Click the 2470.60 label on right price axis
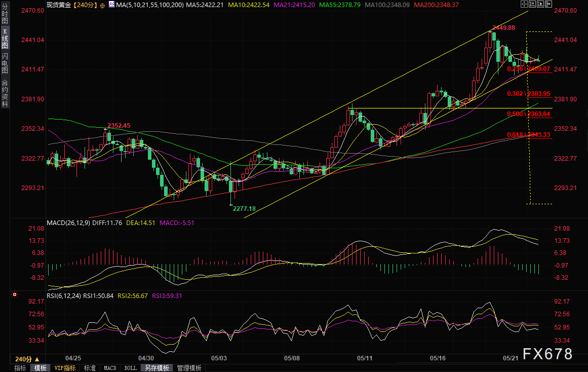588x372 pixels. tap(565, 11)
